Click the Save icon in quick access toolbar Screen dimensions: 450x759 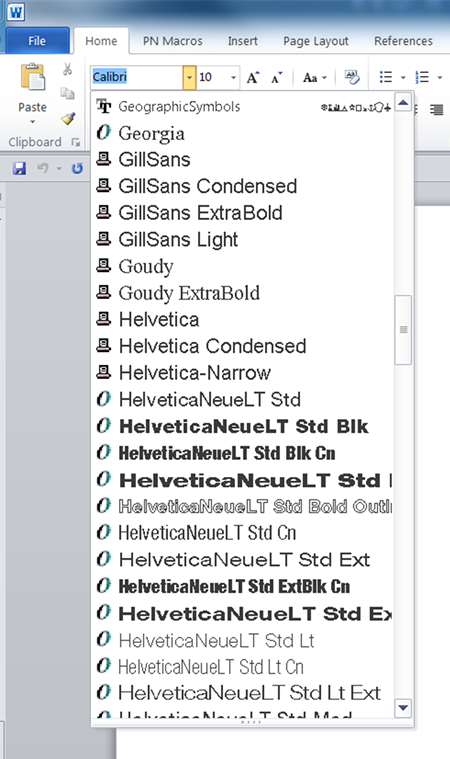click(x=19, y=168)
